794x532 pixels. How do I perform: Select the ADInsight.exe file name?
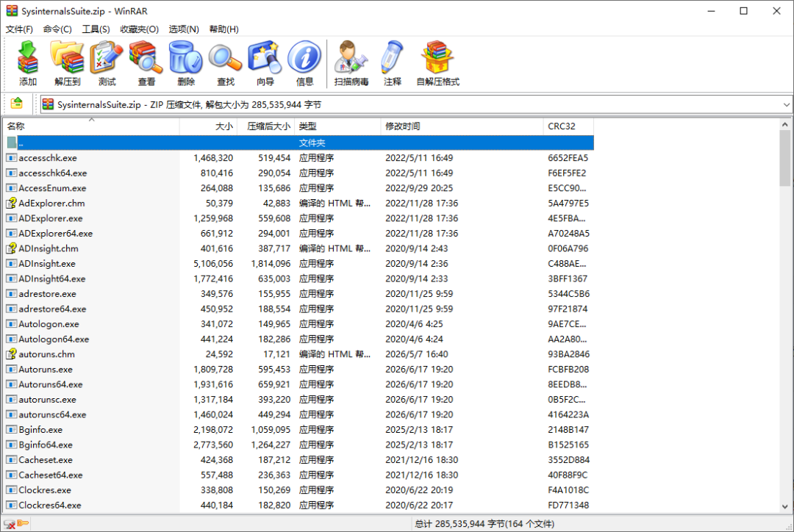(x=47, y=264)
